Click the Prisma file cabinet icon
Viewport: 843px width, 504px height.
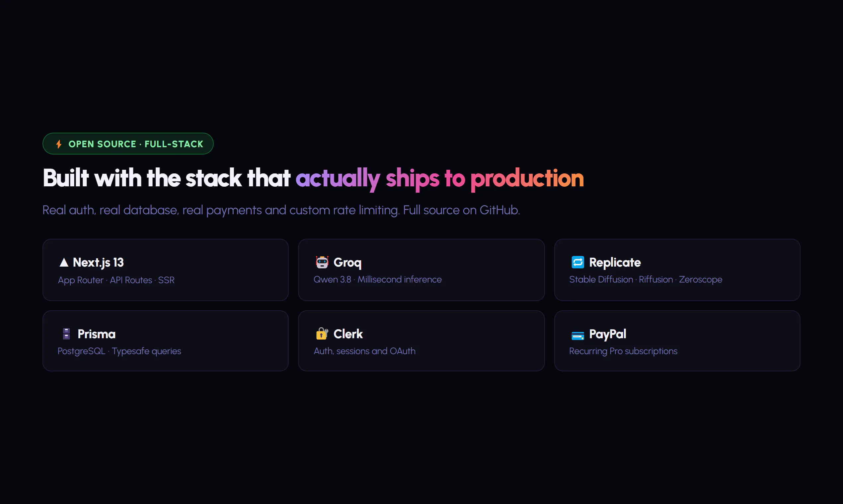(66, 334)
